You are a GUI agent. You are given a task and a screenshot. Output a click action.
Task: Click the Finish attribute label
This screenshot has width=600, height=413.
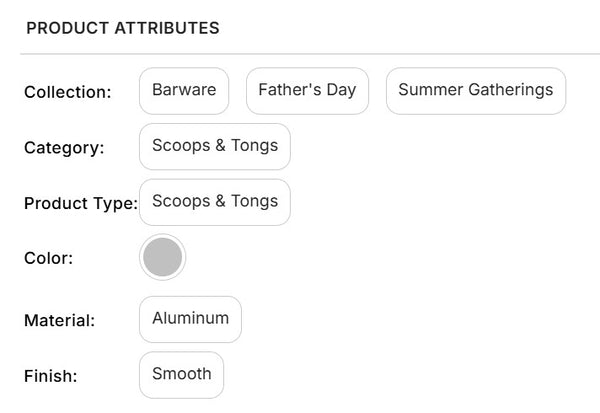pos(51,377)
